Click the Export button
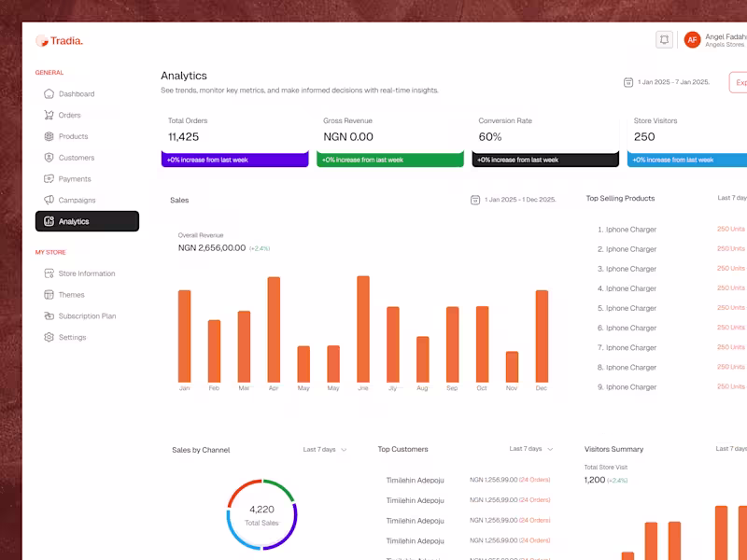 pyautogui.click(x=740, y=82)
